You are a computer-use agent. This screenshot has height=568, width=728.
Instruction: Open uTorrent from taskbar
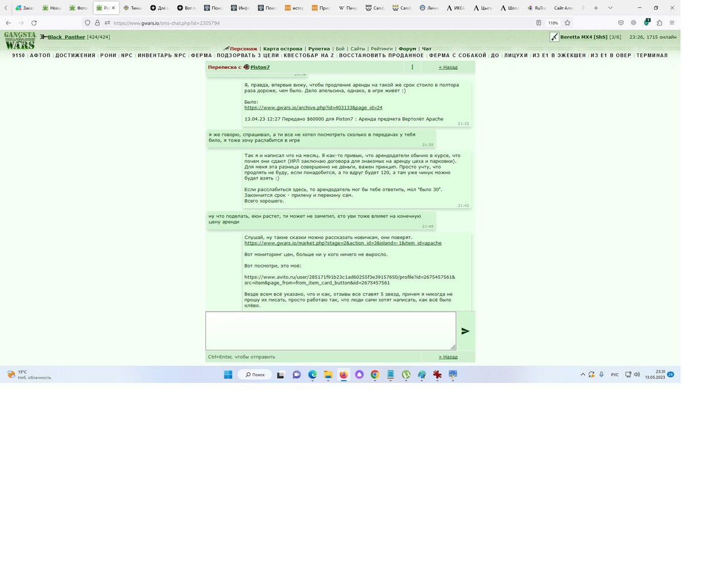coord(406,374)
